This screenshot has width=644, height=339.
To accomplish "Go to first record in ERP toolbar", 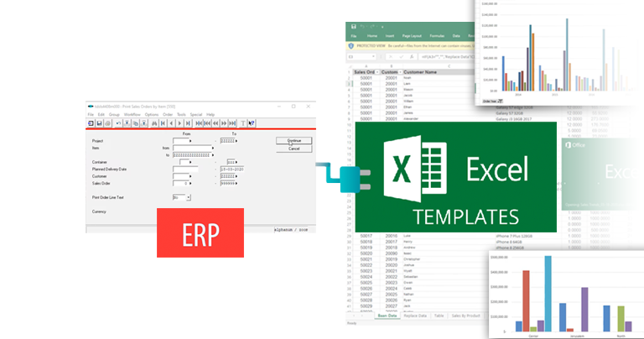I will pyautogui.click(x=163, y=123).
